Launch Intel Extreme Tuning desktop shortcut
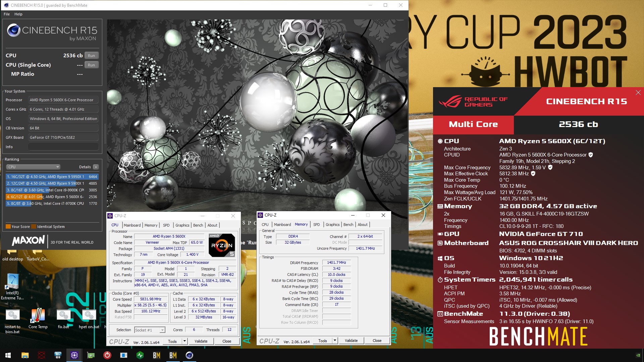This screenshot has height=362, width=644. pyautogui.click(x=12, y=287)
